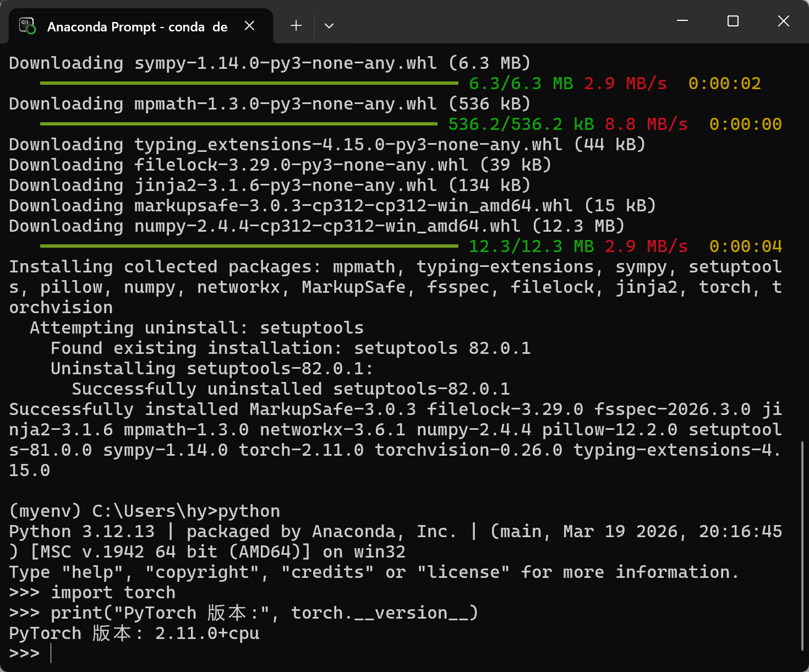Click the "0:00:02" elapsed time
The height and width of the screenshot is (672, 809).
[725, 84]
